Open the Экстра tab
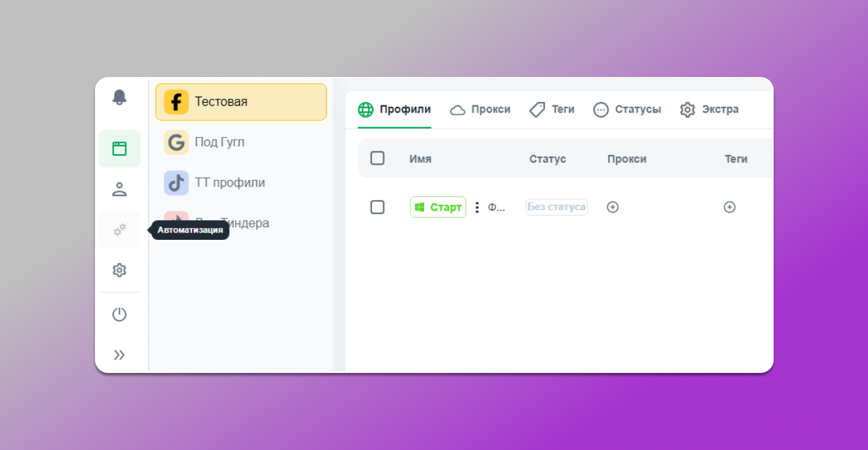868x450 pixels. coord(710,109)
